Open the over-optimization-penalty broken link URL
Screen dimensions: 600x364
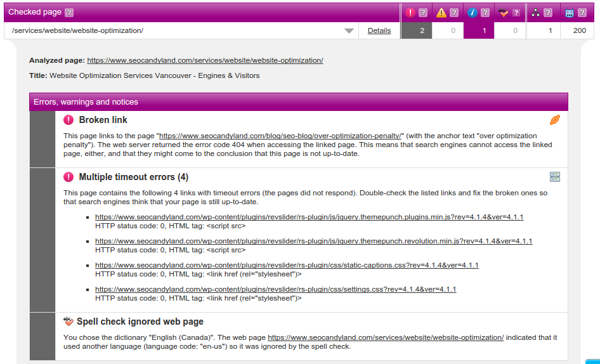pos(281,136)
